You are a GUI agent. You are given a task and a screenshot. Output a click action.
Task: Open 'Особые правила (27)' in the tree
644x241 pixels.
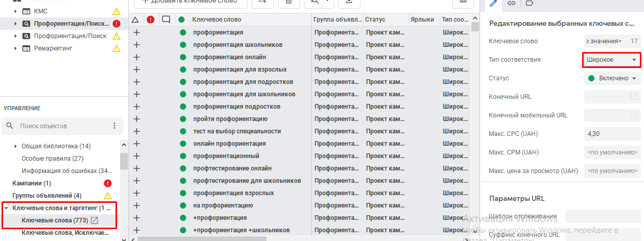pos(53,159)
